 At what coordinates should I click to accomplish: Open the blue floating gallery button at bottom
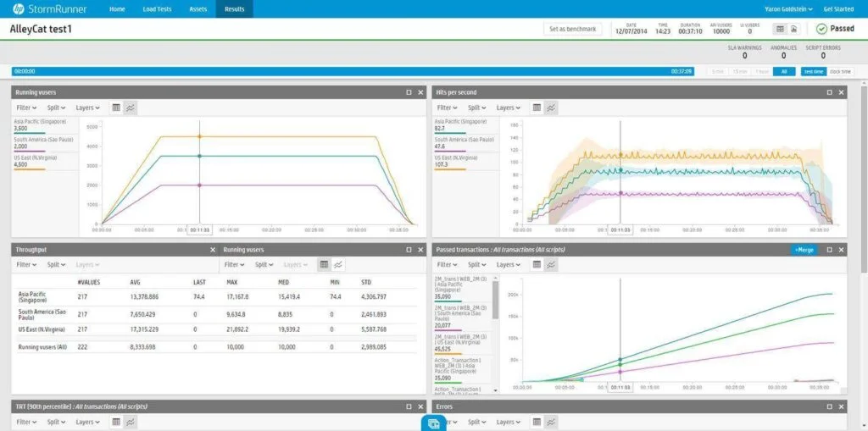pos(434,423)
